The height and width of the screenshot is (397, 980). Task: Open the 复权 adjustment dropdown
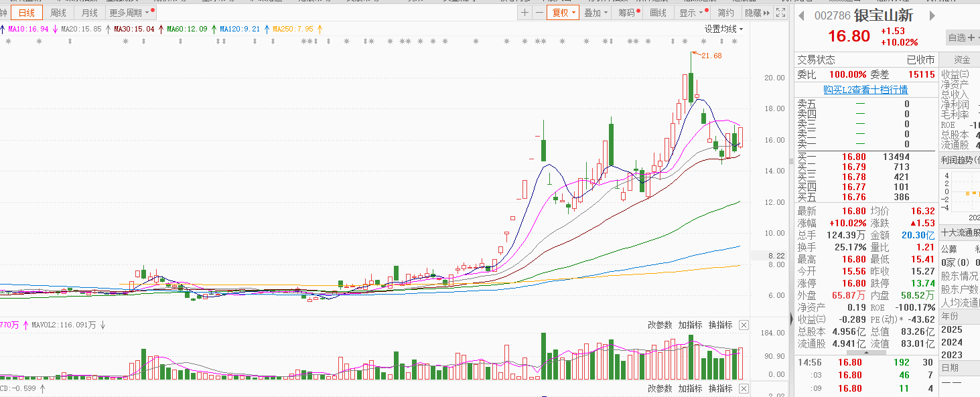[x=561, y=13]
